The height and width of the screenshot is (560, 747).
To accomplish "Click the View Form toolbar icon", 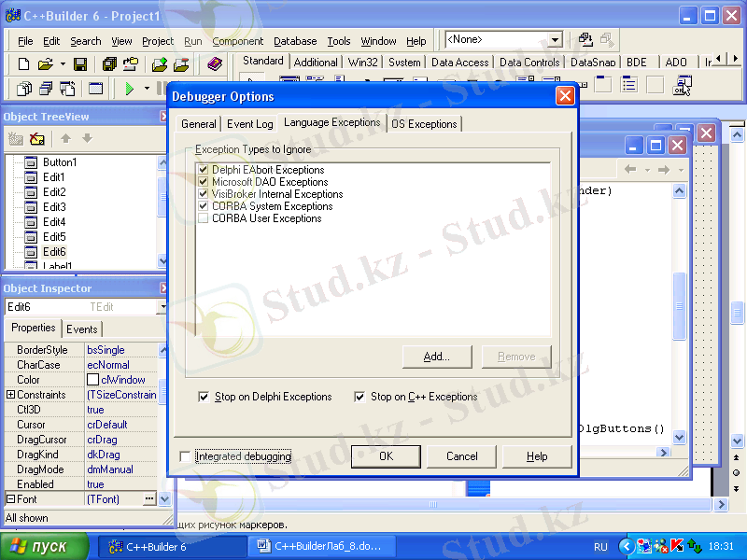I will click(46, 89).
